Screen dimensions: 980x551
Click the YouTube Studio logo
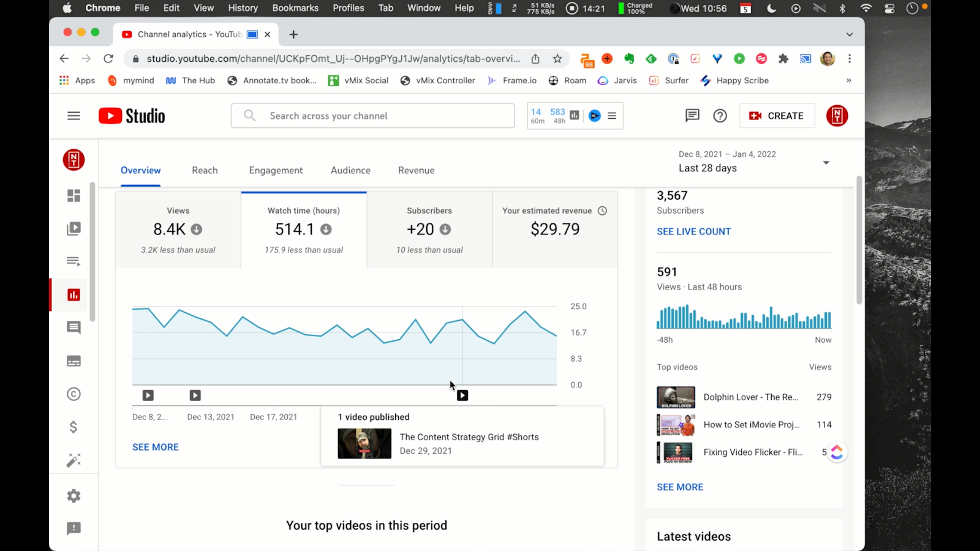[x=132, y=116]
